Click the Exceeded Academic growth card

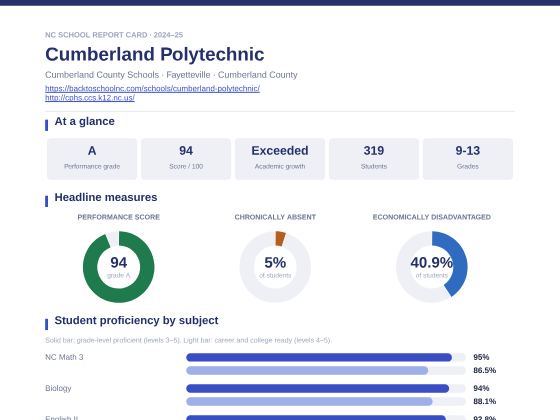(280, 159)
